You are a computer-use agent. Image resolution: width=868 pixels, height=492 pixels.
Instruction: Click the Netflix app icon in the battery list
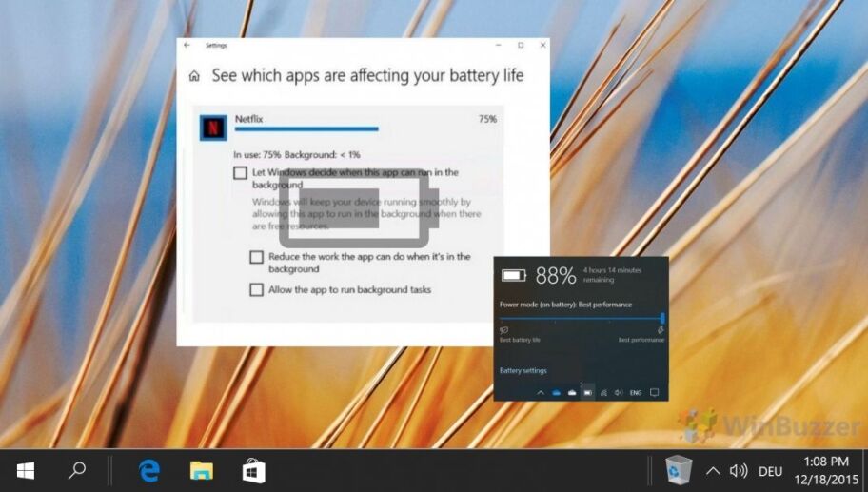pos(213,128)
